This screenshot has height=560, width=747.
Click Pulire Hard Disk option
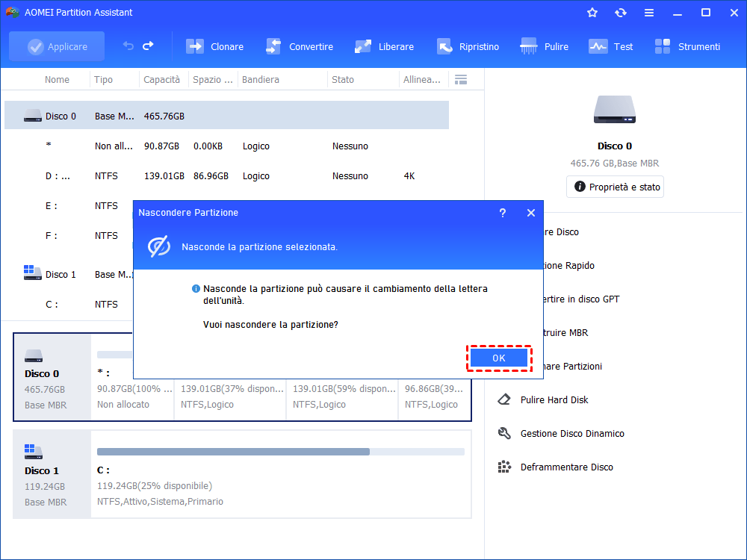pyautogui.click(x=554, y=399)
